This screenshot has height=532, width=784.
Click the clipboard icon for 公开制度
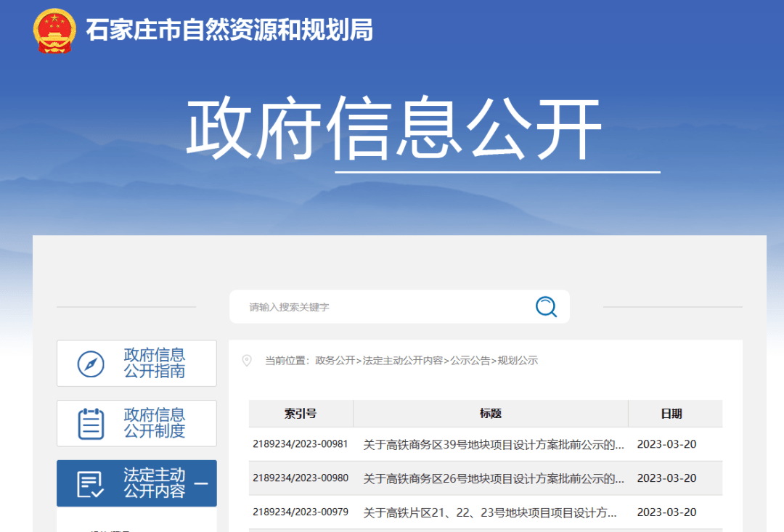[91, 423]
